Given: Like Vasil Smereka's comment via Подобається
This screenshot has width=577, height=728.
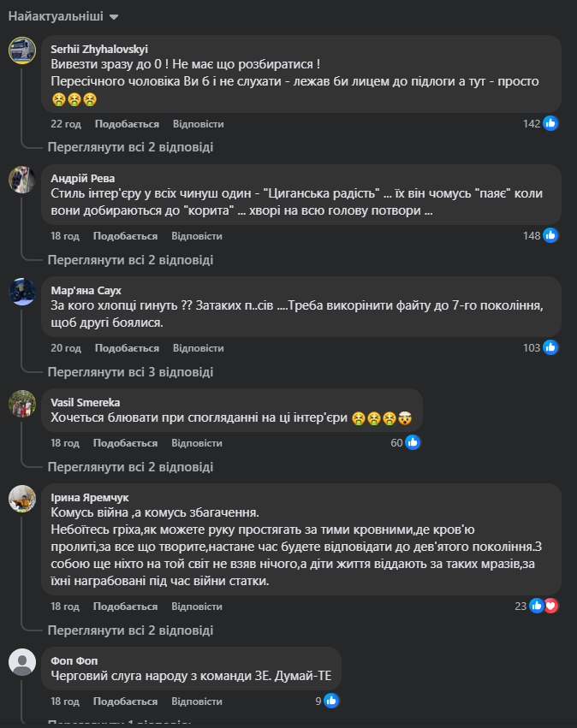Looking at the screenshot, I should coord(125,443).
